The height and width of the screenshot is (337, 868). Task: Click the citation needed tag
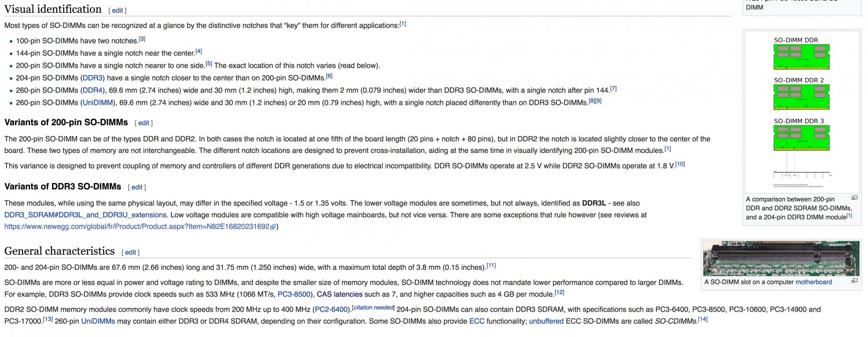click(x=373, y=307)
